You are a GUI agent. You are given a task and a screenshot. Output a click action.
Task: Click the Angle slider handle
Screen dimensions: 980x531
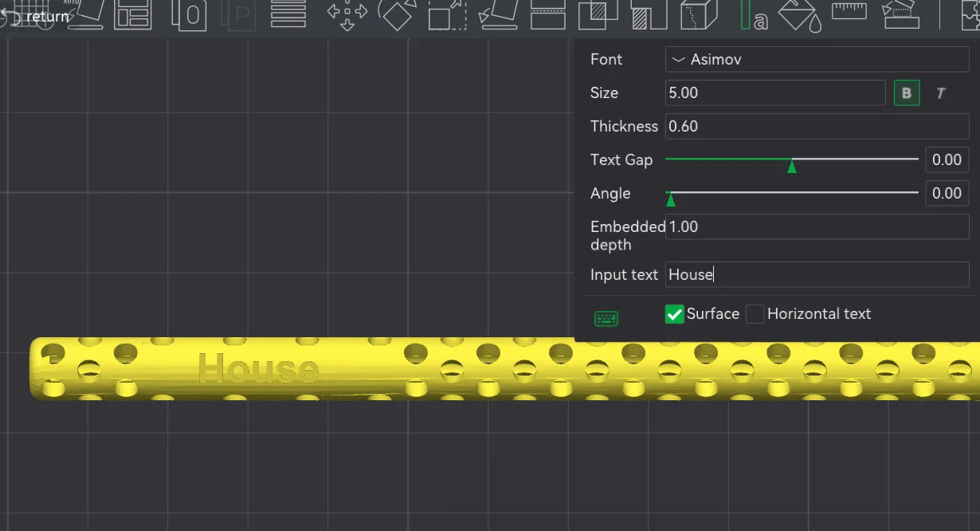tap(671, 199)
